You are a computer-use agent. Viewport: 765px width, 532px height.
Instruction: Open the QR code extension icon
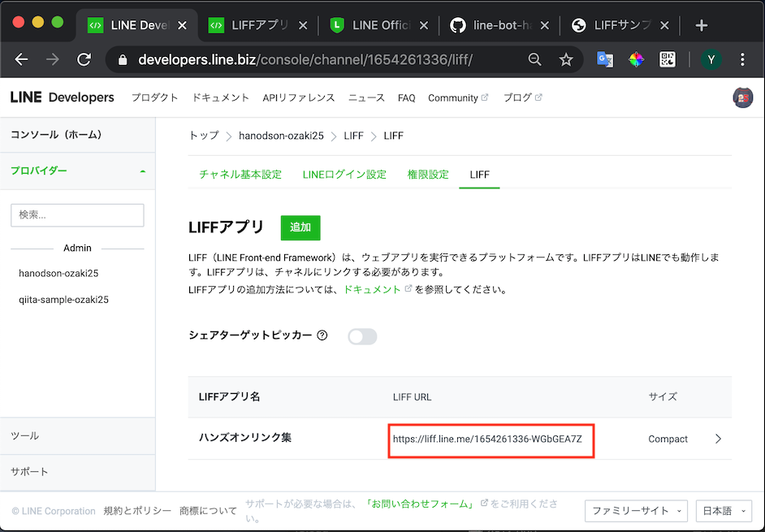click(x=668, y=59)
